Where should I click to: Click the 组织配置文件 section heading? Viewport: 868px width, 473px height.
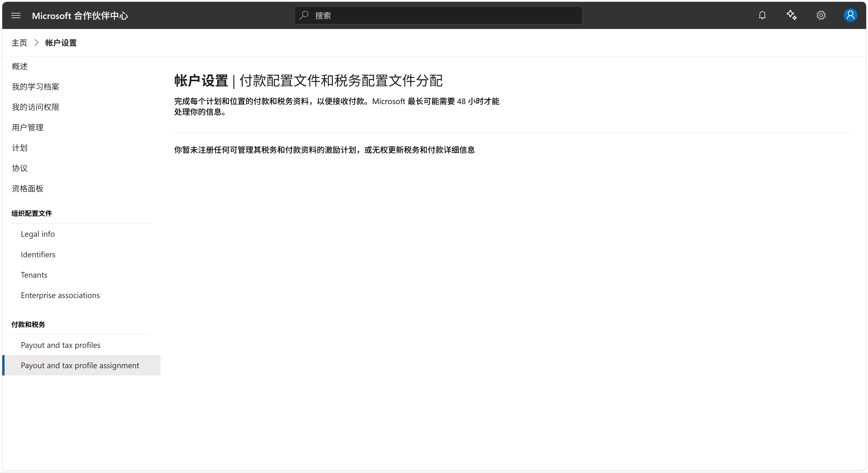(32, 213)
